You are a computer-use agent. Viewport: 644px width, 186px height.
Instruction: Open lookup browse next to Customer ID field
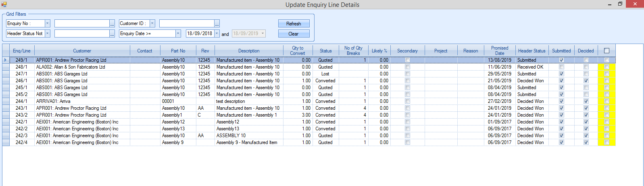pos(217,24)
